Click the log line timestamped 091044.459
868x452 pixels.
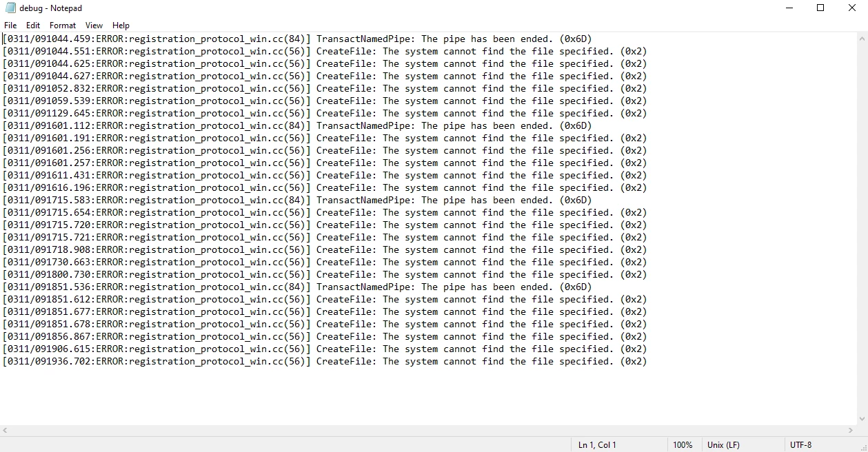(x=297, y=39)
